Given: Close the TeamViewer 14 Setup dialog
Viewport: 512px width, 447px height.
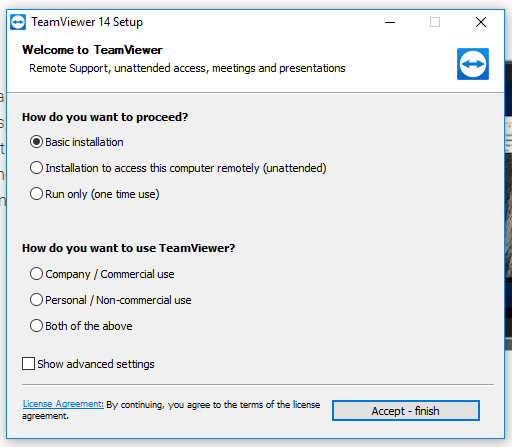Looking at the screenshot, I should pyautogui.click(x=481, y=22).
